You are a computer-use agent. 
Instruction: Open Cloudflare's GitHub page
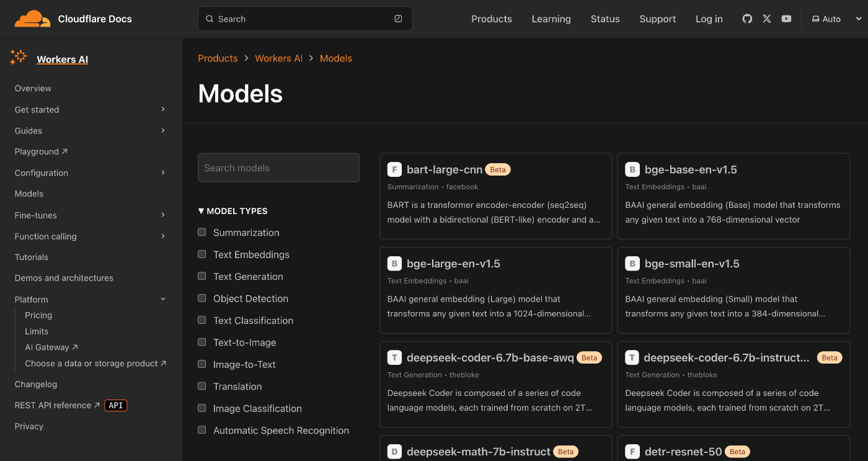click(x=746, y=19)
